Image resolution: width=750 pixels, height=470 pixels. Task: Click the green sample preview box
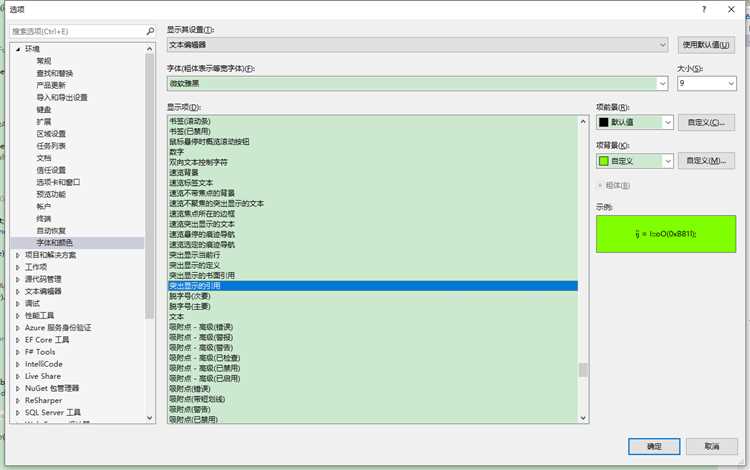[666, 234]
